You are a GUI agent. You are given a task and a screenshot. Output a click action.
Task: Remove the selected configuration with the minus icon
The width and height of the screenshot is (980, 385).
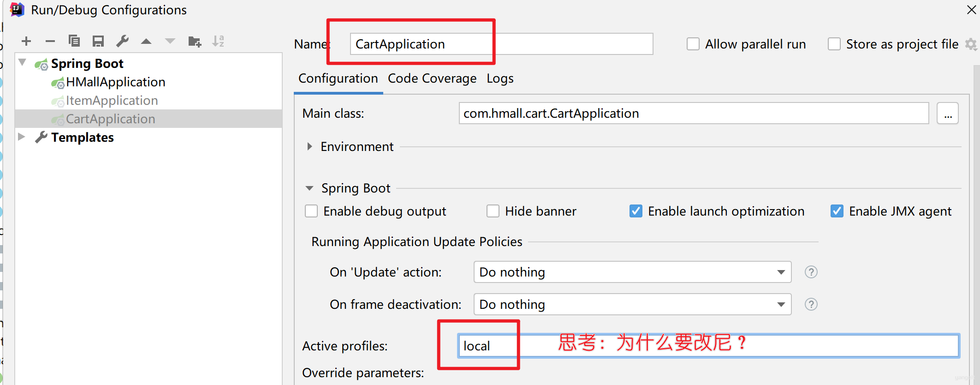50,41
